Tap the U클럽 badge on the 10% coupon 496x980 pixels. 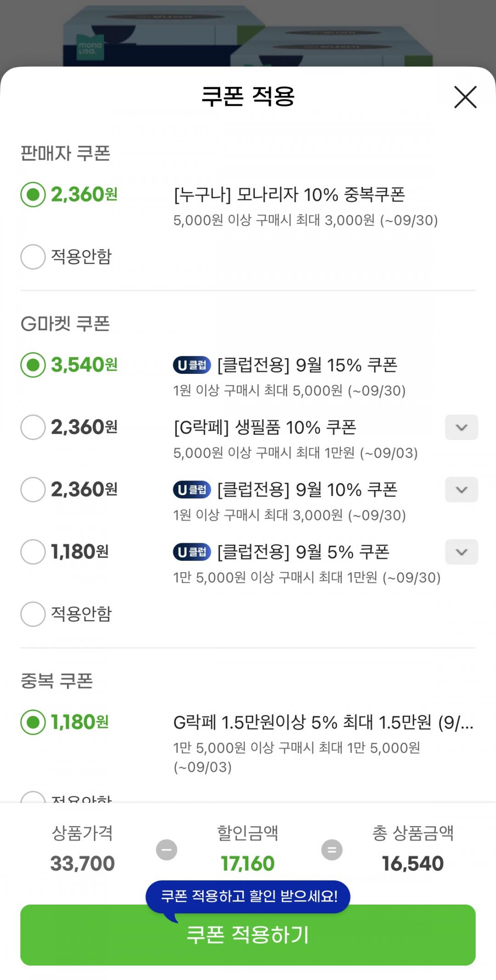pyautogui.click(x=192, y=490)
